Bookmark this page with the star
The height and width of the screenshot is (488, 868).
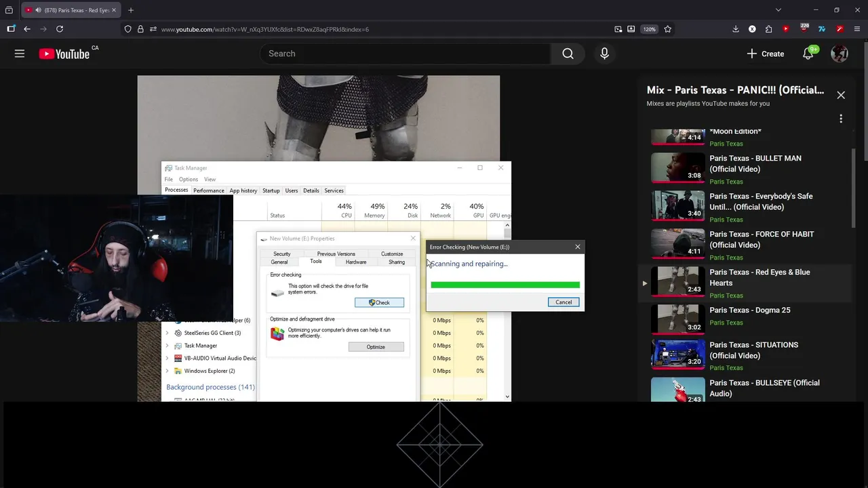(668, 29)
